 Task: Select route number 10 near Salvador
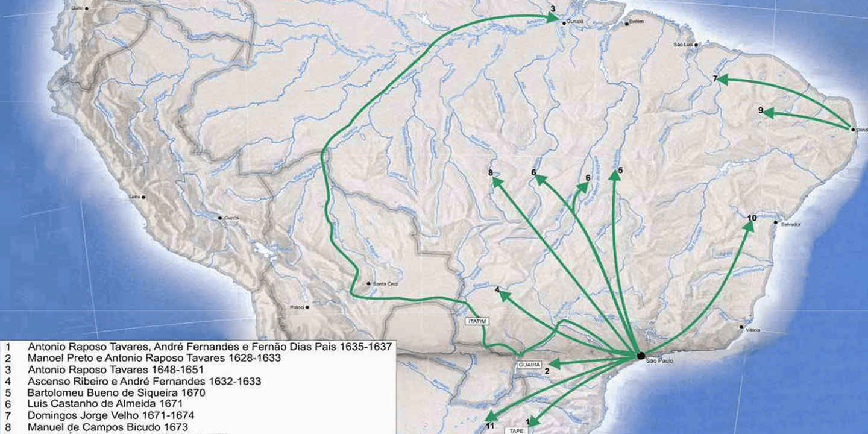tap(752, 218)
